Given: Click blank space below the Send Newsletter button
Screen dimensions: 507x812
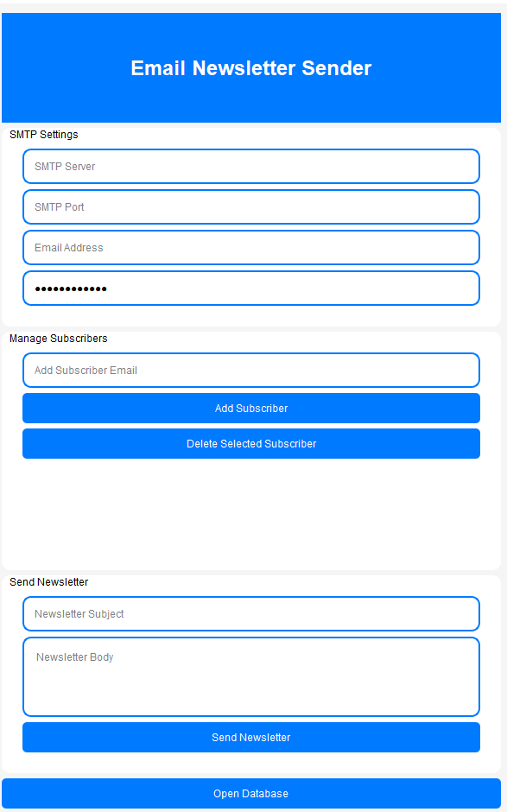Looking at the screenshot, I should pos(251,762).
